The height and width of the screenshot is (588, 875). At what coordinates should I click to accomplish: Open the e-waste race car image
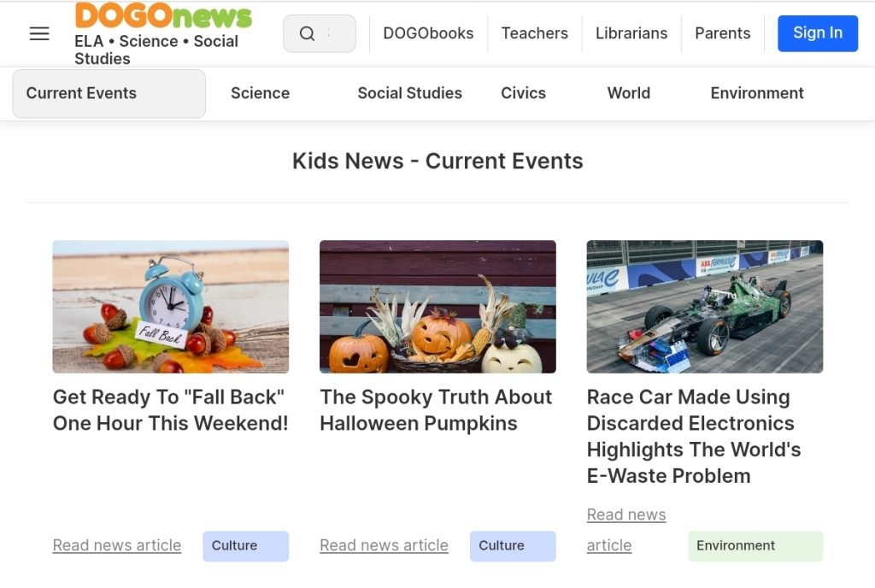click(x=705, y=307)
